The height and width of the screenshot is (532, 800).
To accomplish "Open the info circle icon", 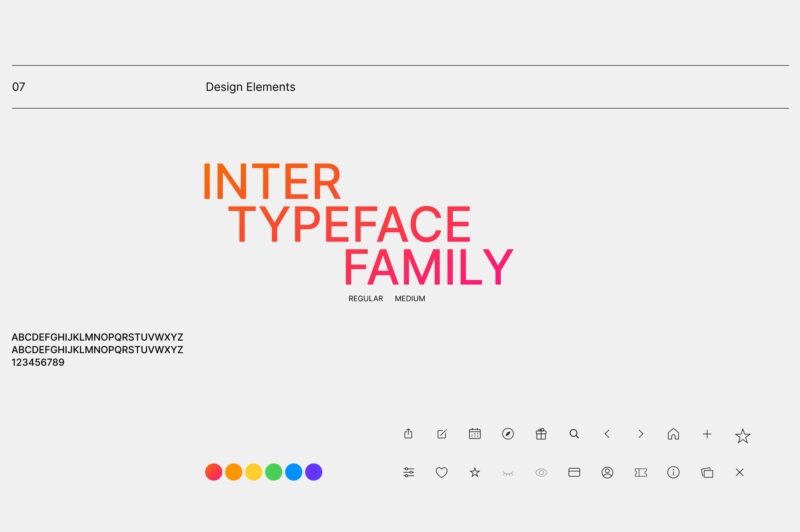I will (x=673, y=472).
